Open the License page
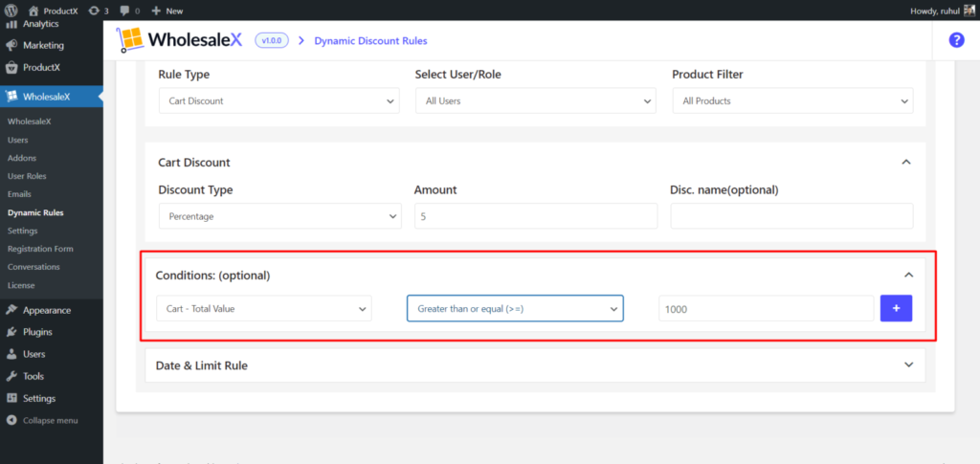 coord(21,285)
